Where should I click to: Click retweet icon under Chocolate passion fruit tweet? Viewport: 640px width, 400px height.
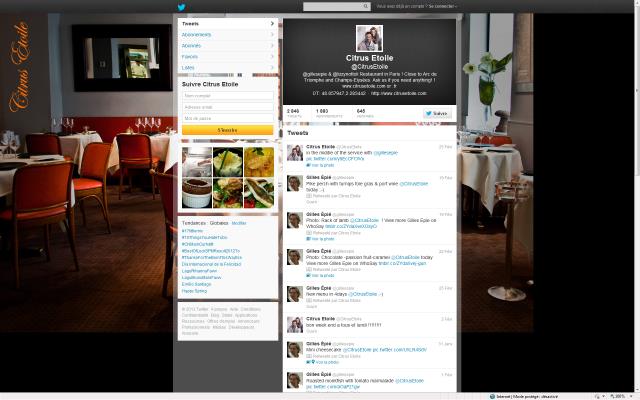[309, 270]
